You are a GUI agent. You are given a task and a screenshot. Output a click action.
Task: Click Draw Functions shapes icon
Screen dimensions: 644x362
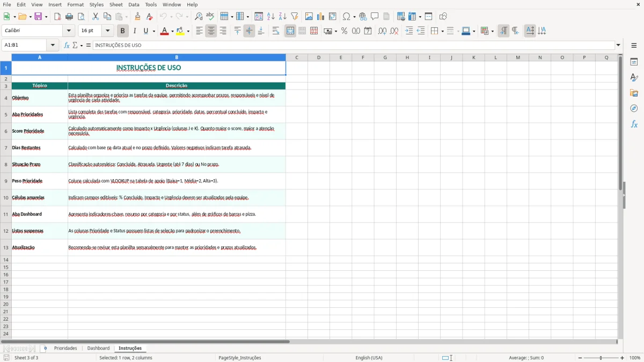pos(443,17)
